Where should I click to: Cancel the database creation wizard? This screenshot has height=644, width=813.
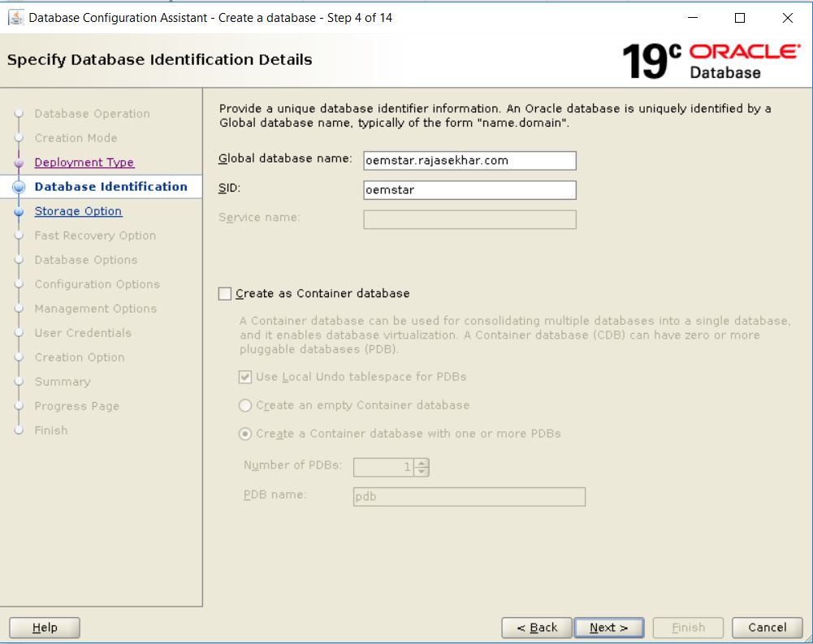[767, 628]
